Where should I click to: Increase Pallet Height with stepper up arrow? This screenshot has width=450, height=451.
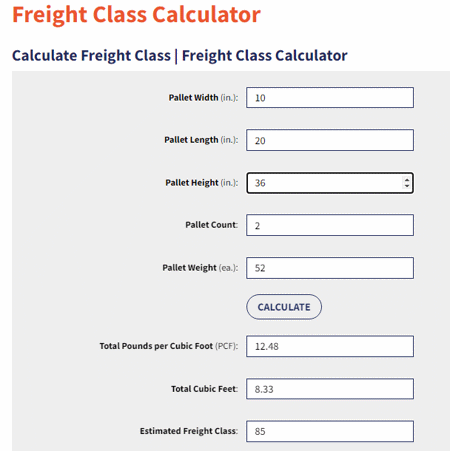pos(407,180)
